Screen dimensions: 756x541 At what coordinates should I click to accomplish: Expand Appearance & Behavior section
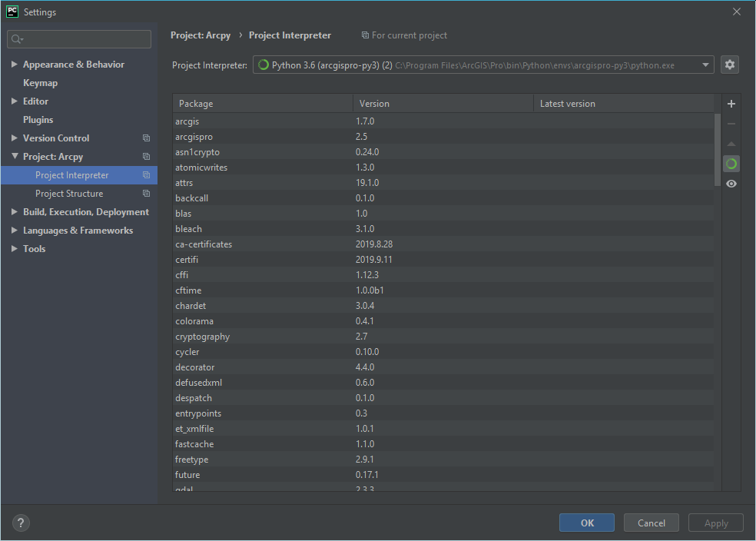coord(14,64)
